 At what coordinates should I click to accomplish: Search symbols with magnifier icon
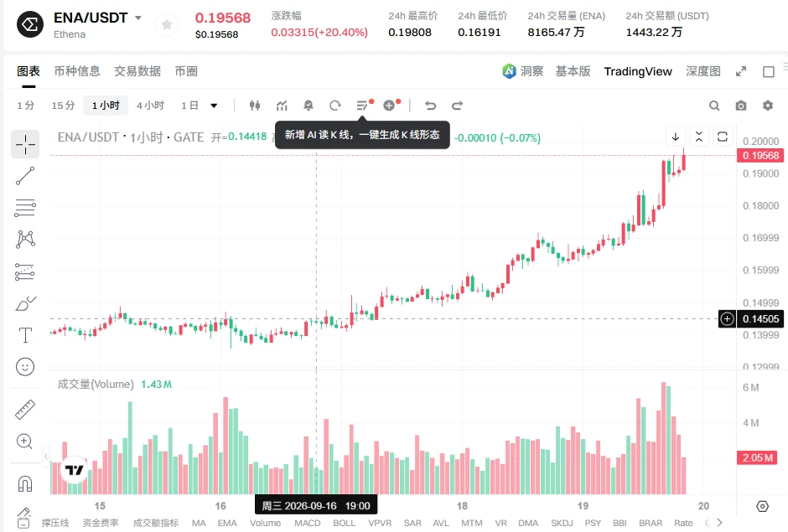[x=714, y=106]
